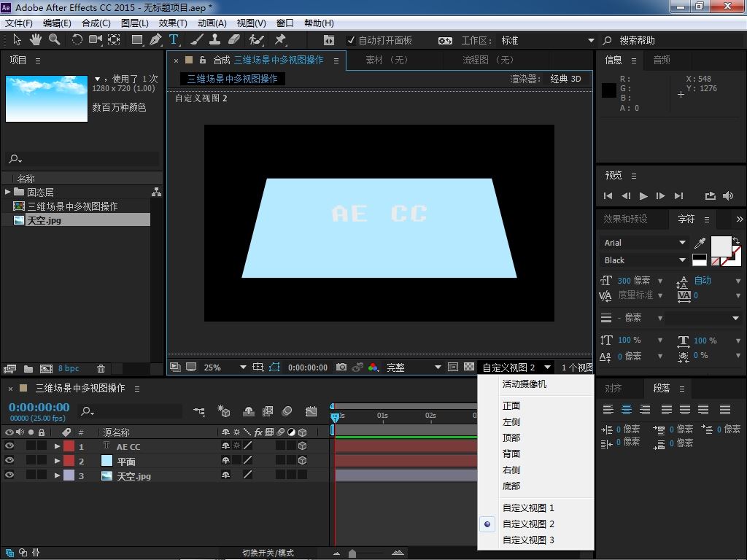Select the Puppet Pin tool

click(x=280, y=40)
